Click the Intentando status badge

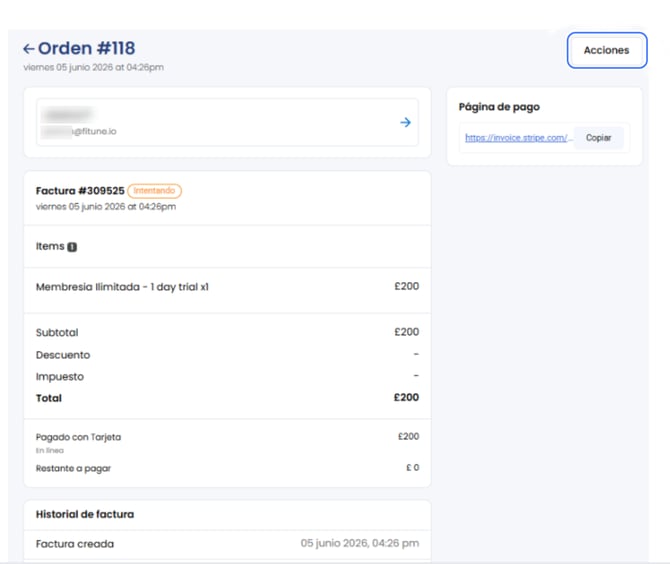154,191
